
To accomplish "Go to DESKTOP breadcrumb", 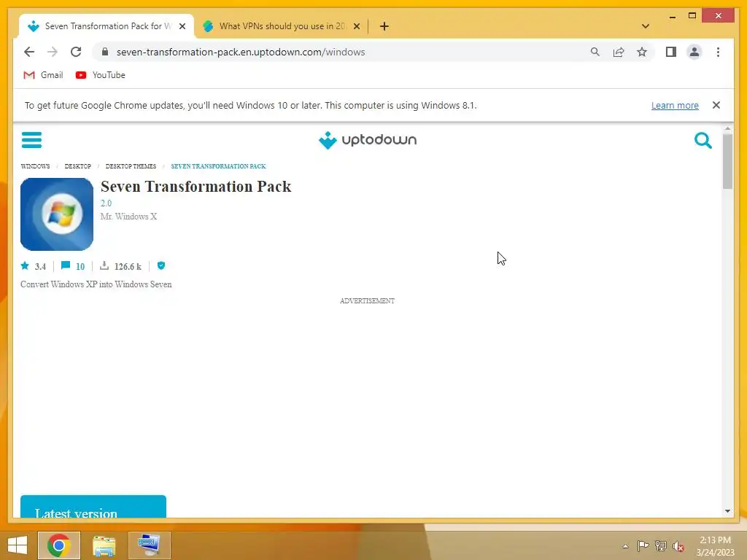I will coord(77,166).
